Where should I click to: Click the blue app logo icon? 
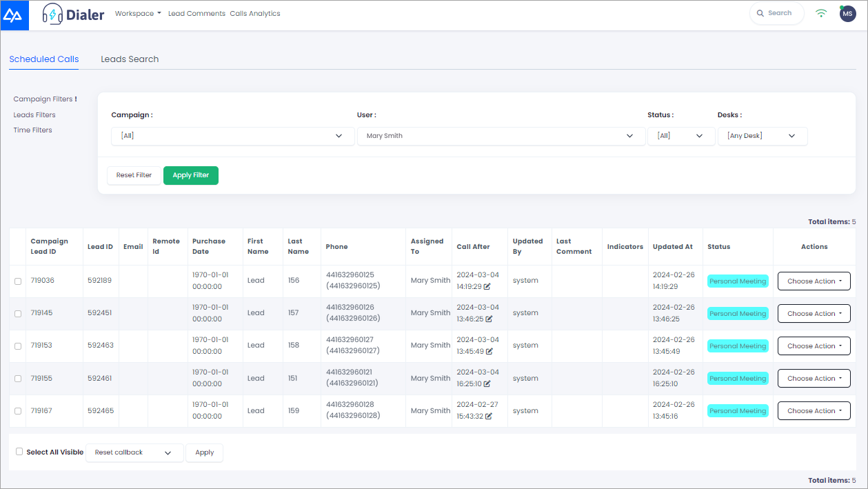point(14,15)
